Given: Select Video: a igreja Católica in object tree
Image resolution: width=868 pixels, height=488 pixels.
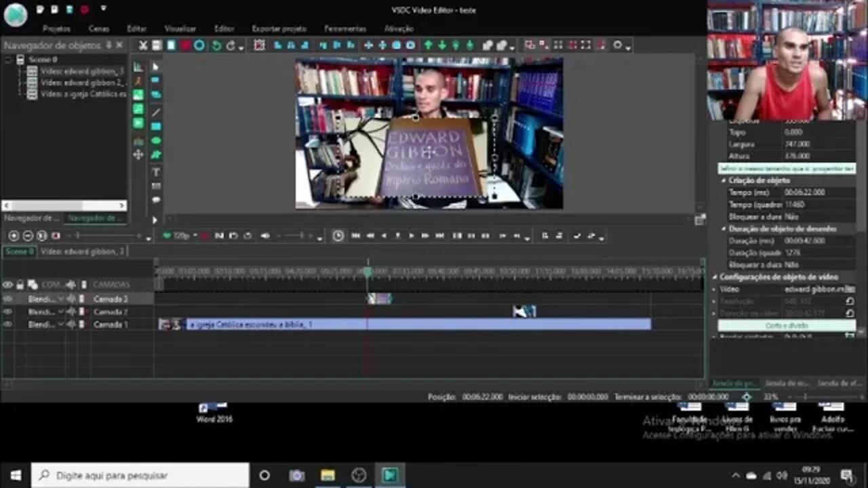Looking at the screenshot, I should coord(83,94).
